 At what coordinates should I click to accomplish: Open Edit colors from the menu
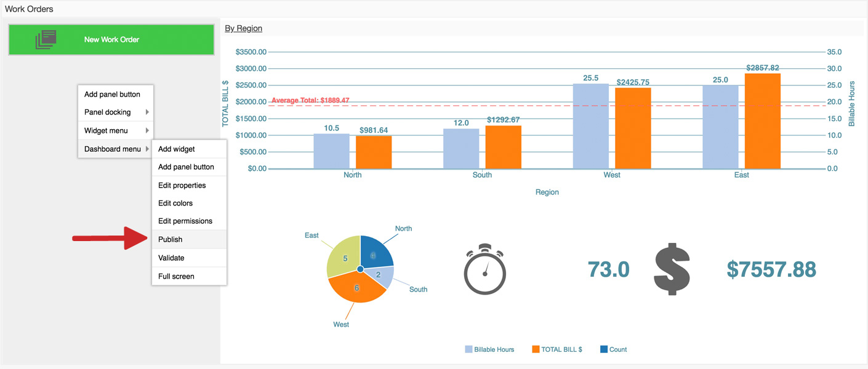(x=175, y=203)
